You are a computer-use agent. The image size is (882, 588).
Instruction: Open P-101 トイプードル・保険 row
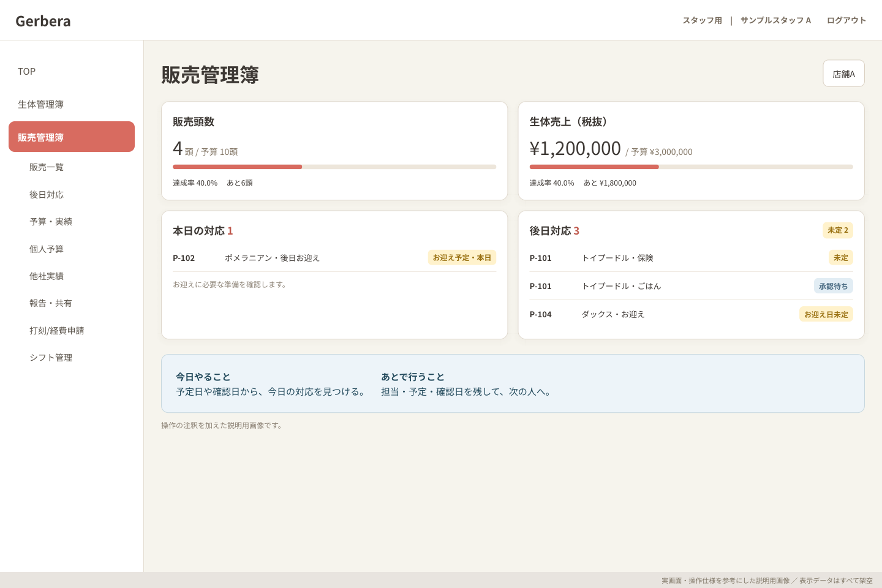coord(692,258)
